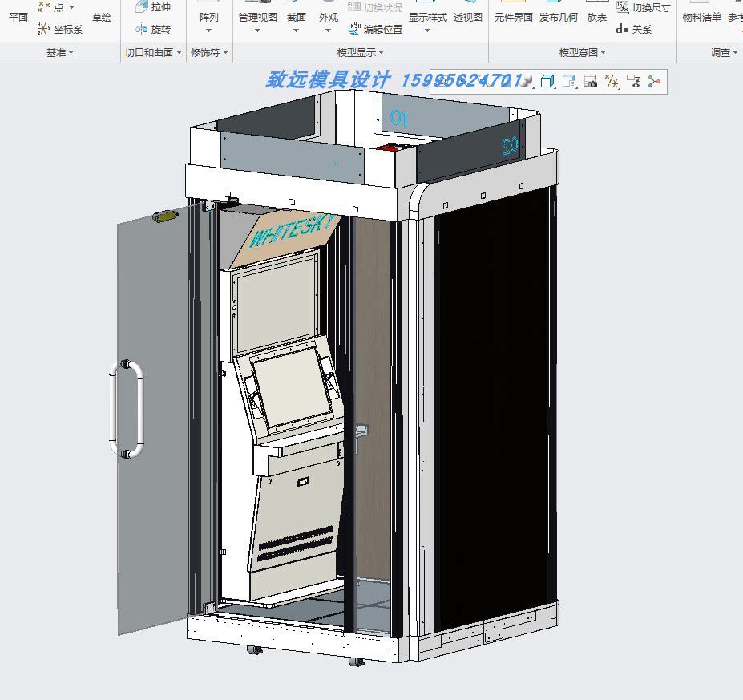Expand the 模型显示 group
Image resolution: width=743 pixels, height=700 pixels.
(x=361, y=53)
